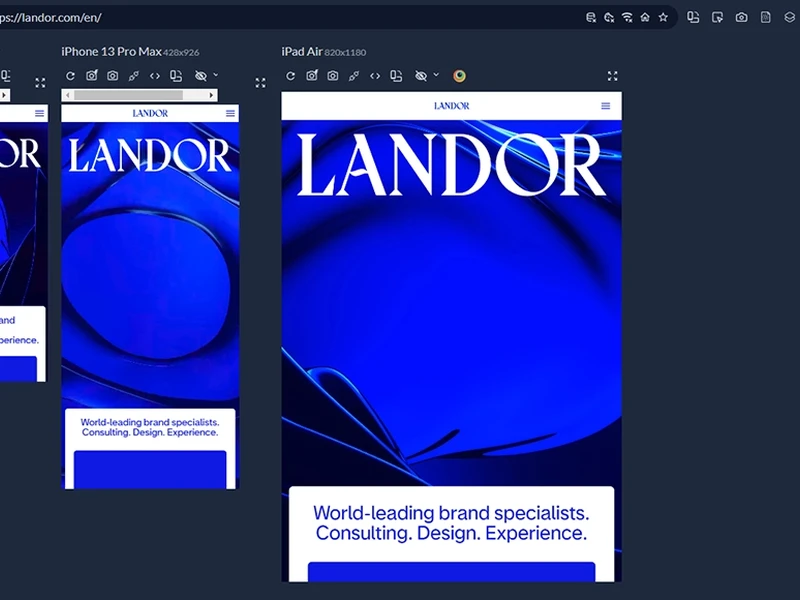The width and height of the screenshot is (800, 600).
Task: Toggle the crossed-eye visibility icon on iPhone 13 Pro Max
Action: (x=201, y=76)
